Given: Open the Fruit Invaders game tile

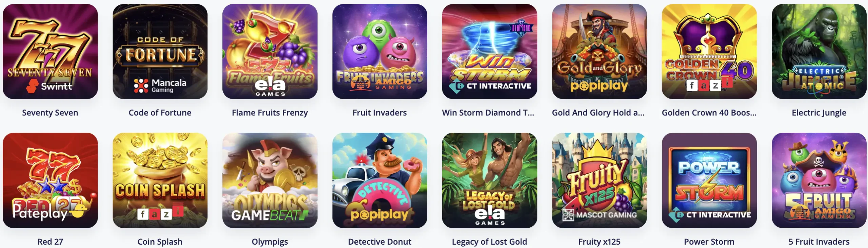Looking at the screenshot, I should pos(380,52).
